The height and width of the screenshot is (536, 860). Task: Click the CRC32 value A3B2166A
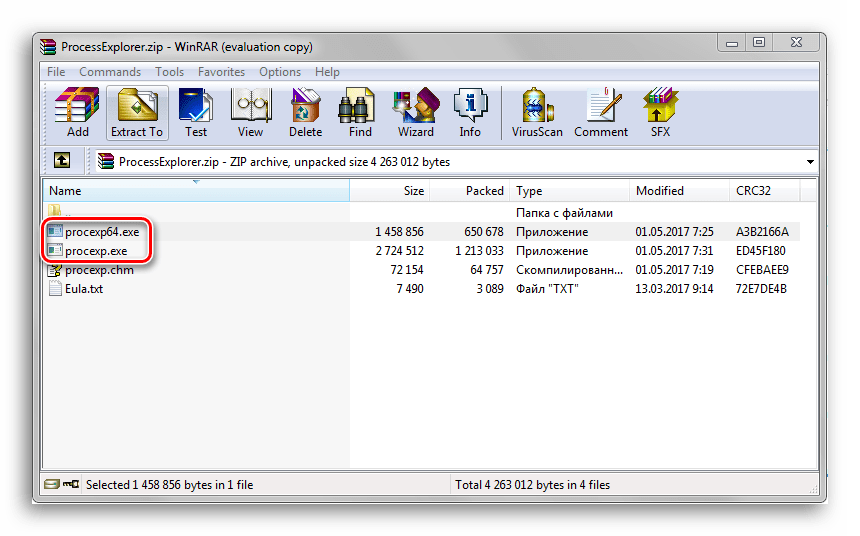click(762, 232)
